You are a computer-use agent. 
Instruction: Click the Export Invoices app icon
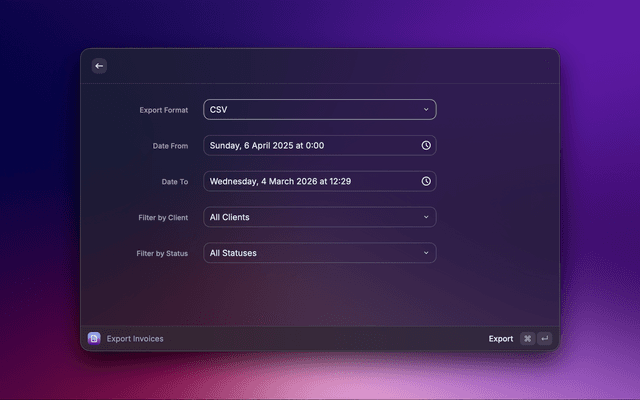click(x=94, y=339)
